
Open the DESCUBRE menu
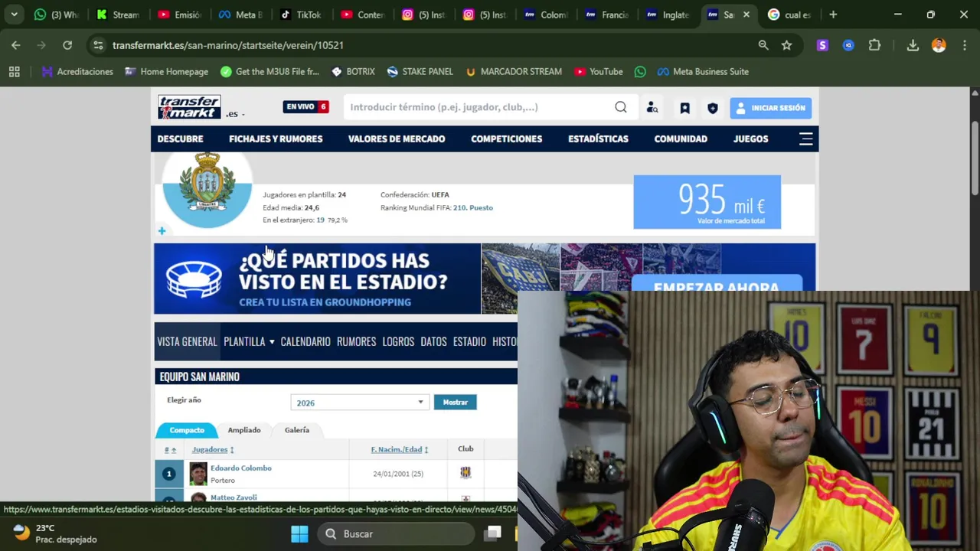(x=180, y=139)
